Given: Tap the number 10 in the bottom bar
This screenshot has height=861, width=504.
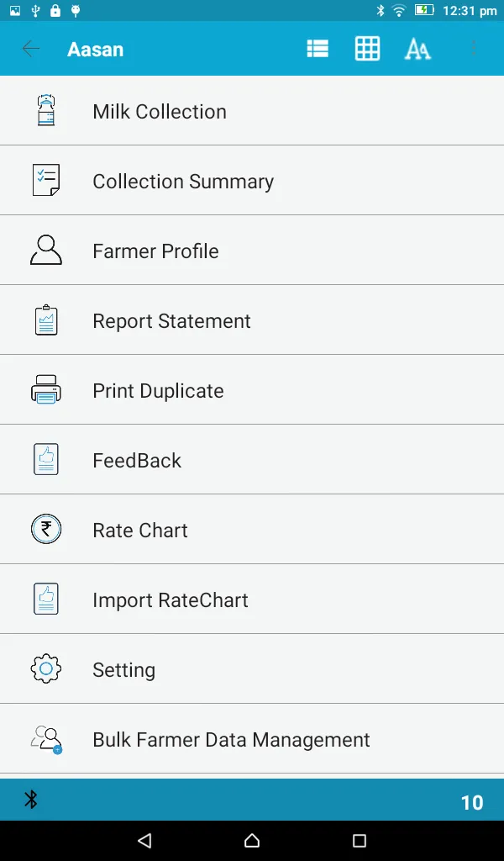Looking at the screenshot, I should 472,802.
